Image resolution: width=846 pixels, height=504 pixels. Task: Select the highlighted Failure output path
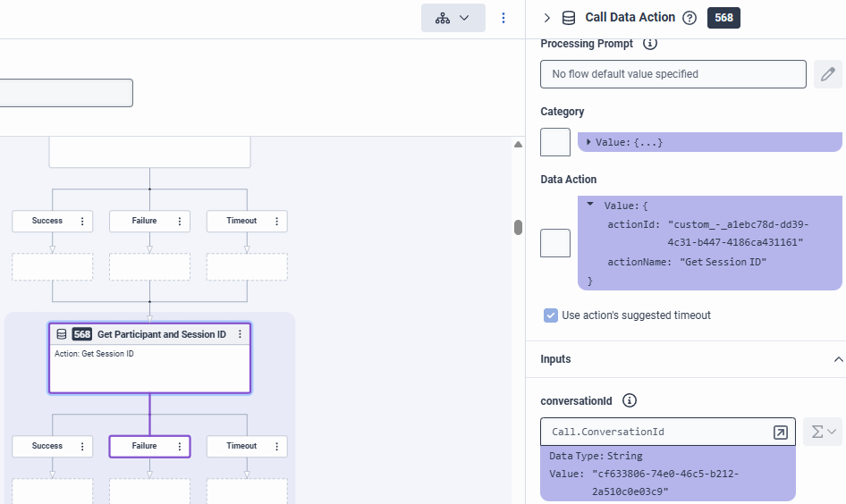[x=144, y=446]
